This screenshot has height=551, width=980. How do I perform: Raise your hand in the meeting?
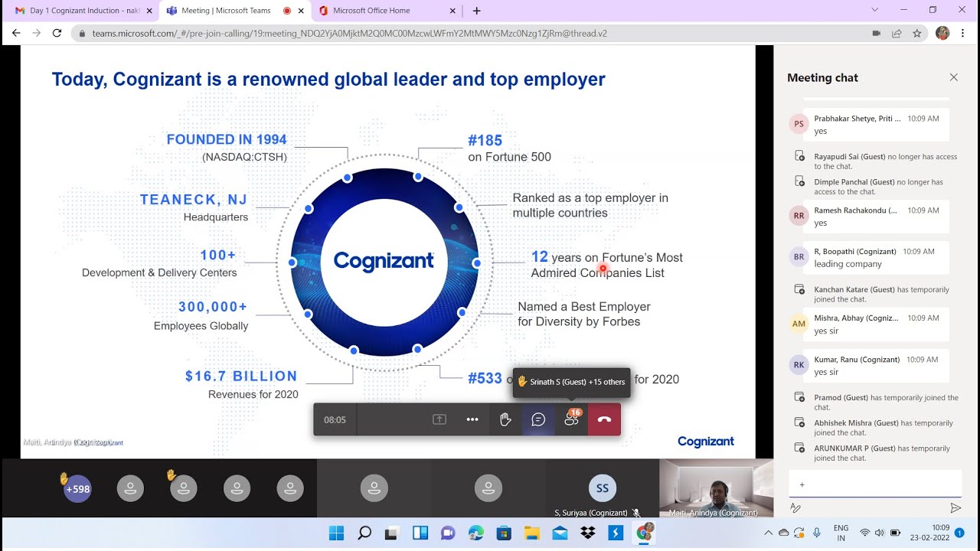pyautogui.click(x=505, y=419)
